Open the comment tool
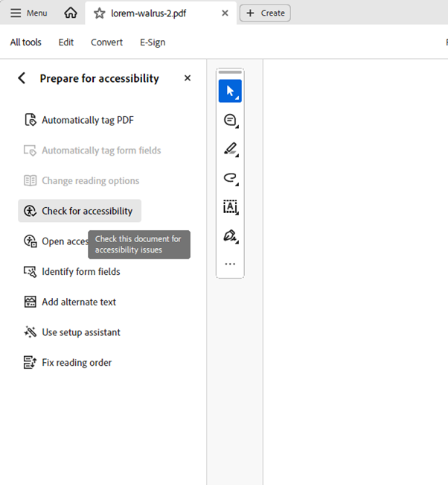 (230, 120)
